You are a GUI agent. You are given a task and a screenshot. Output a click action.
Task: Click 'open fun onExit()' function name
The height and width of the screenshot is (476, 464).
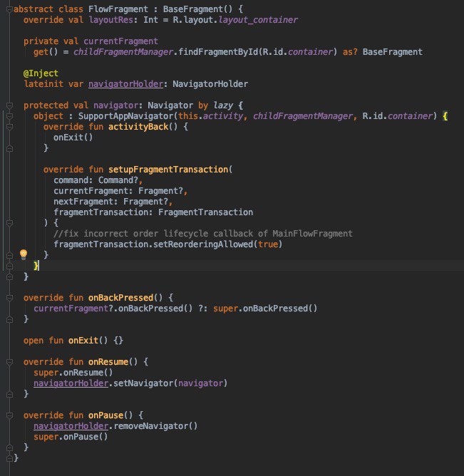pos(83,341)
